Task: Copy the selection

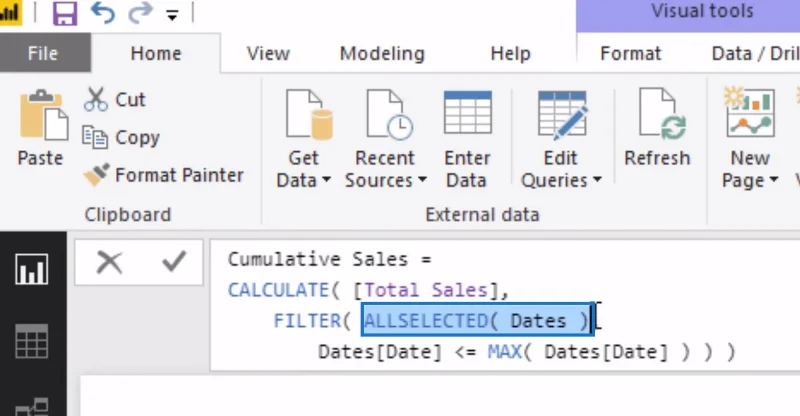Action: coord(121,137)
